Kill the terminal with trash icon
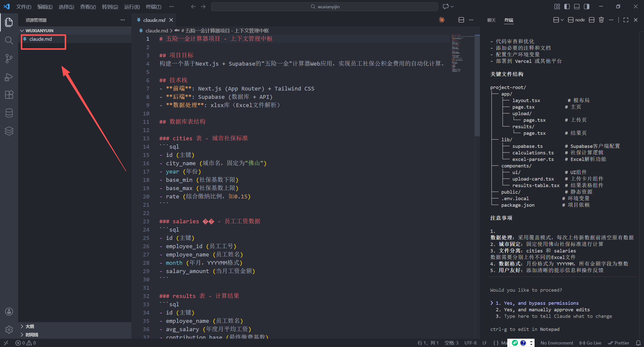 pyautogui.click(x=601, y=20)
